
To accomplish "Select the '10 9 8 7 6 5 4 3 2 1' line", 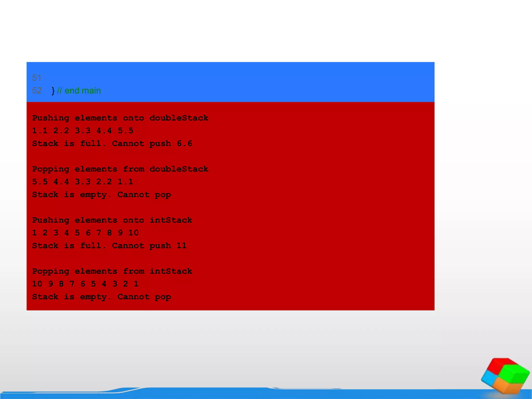I will point(85,284).
